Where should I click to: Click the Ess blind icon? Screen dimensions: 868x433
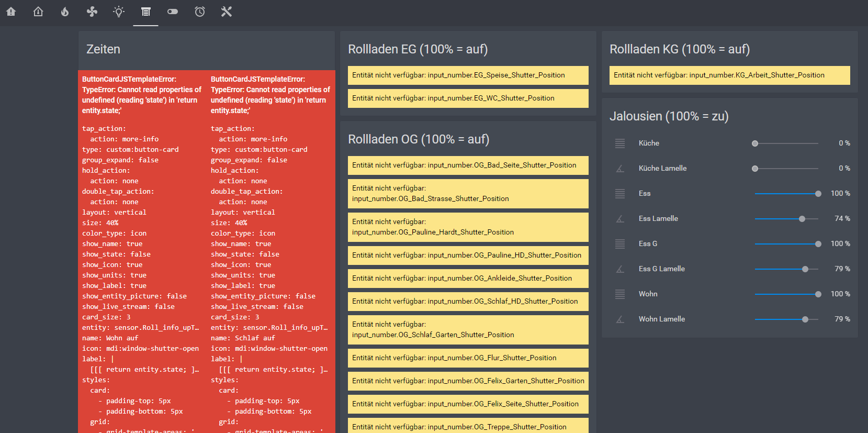coord(620,193)
